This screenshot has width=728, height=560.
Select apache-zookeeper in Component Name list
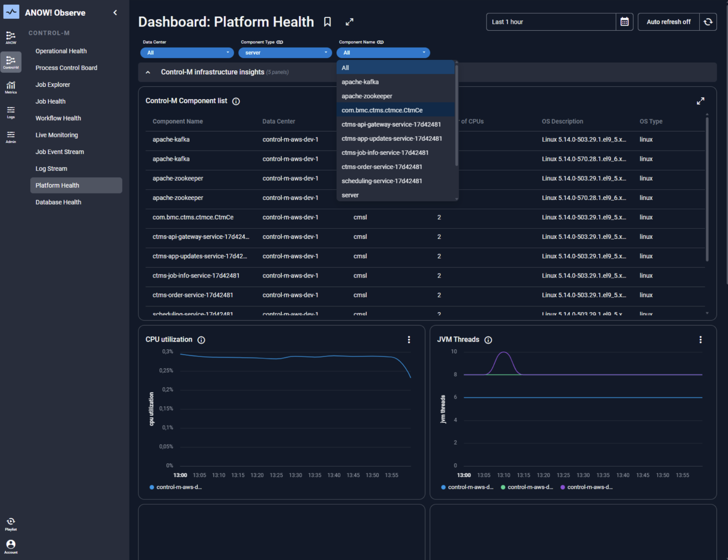click(367, 96)
